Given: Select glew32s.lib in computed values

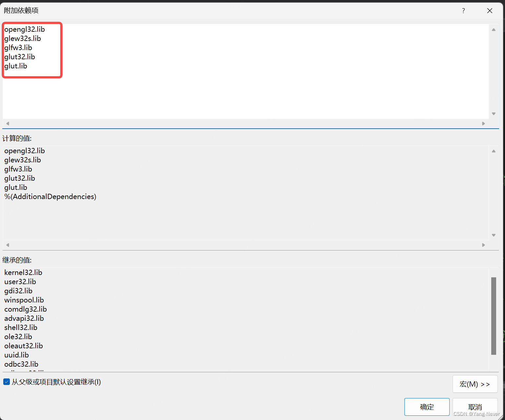Looking at the screenshot, I should tap(23, 160).
